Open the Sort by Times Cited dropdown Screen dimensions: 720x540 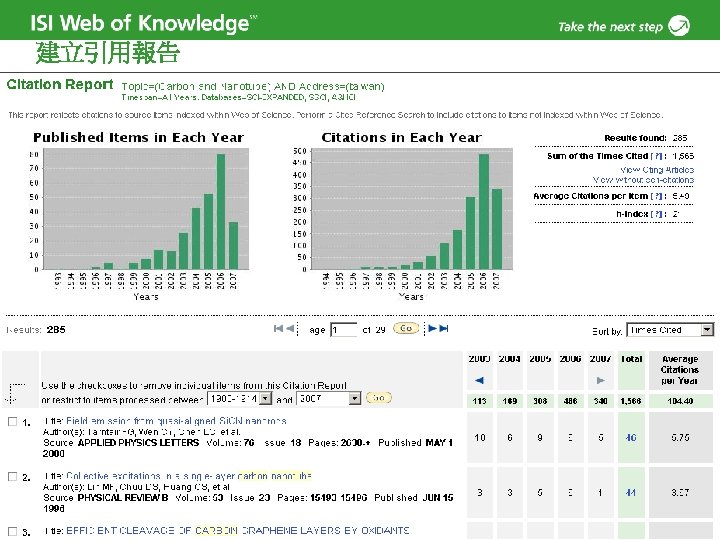(670, 330)
